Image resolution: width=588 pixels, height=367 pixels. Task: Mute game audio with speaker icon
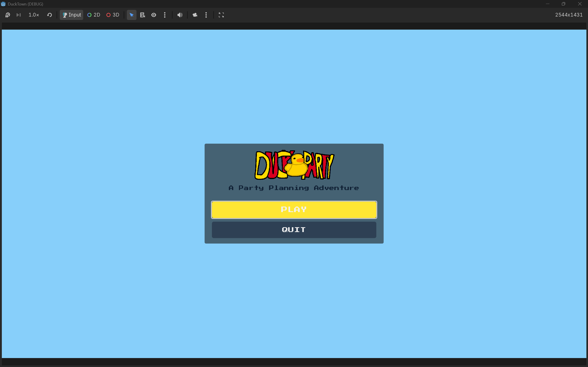coord(180,15)
